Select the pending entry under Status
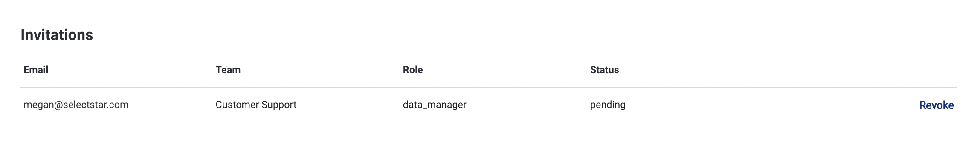 [x=608, y=105]
